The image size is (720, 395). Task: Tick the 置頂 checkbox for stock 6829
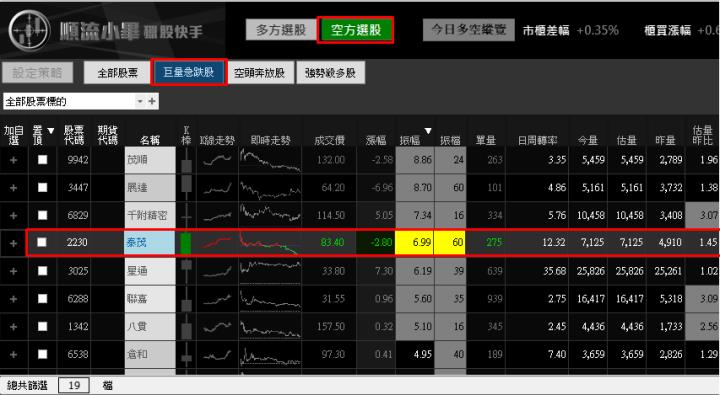42,215
